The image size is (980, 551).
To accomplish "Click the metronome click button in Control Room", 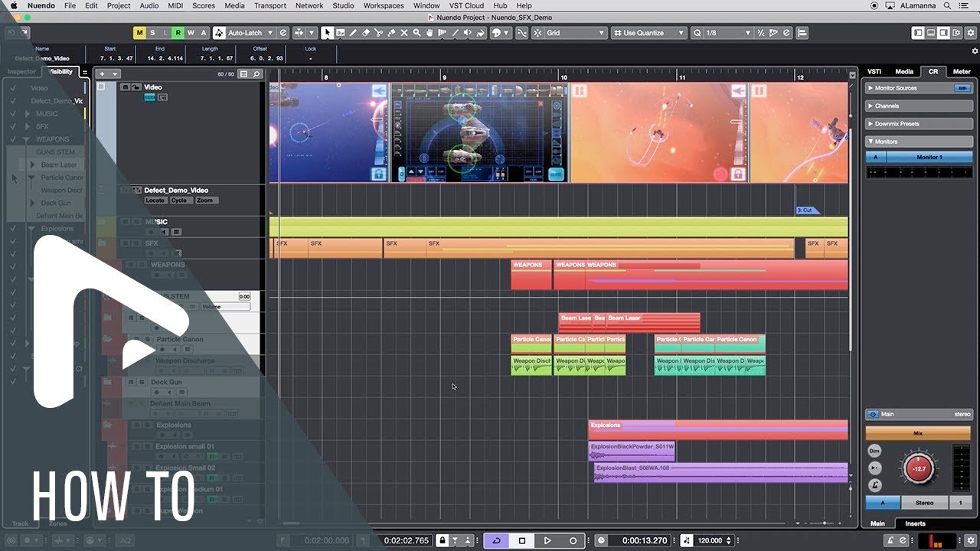I will pyautogui.click(x=875, y=485).
